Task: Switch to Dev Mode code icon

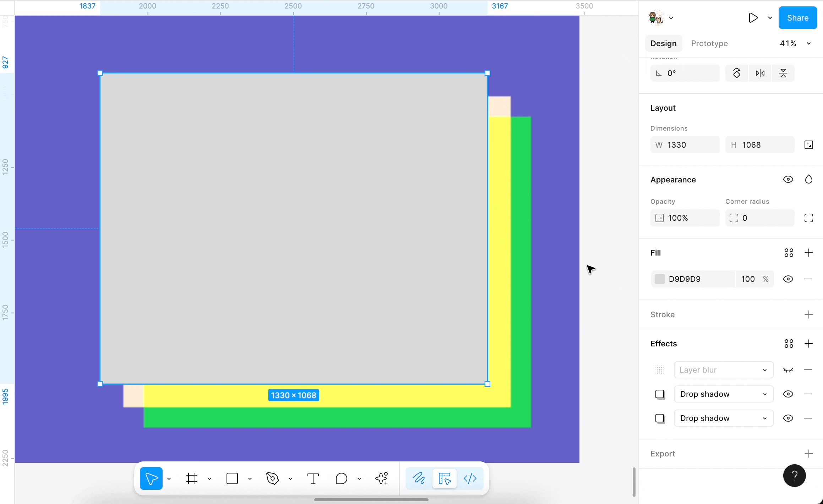Action: coord(470,478)
